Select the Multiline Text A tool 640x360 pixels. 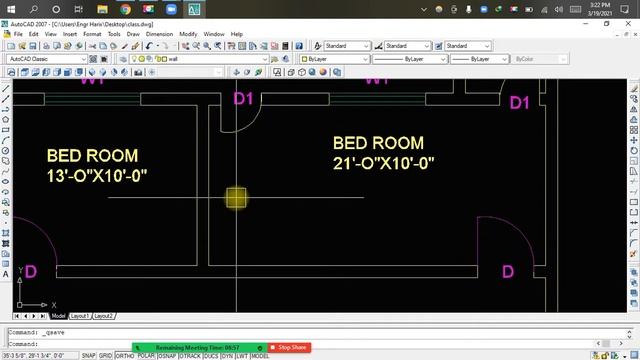click(x=6, y=274)
